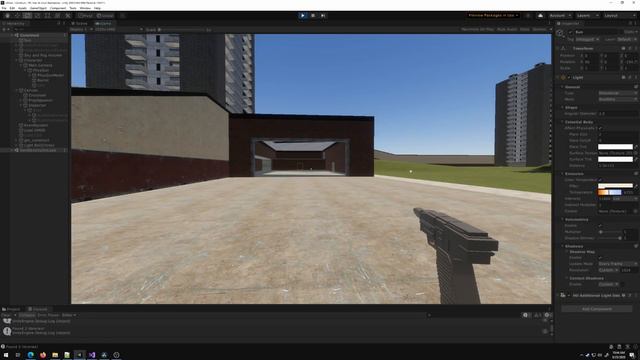Toggle Pivot handle position button

pyautogui.click(x=86, y=16)
